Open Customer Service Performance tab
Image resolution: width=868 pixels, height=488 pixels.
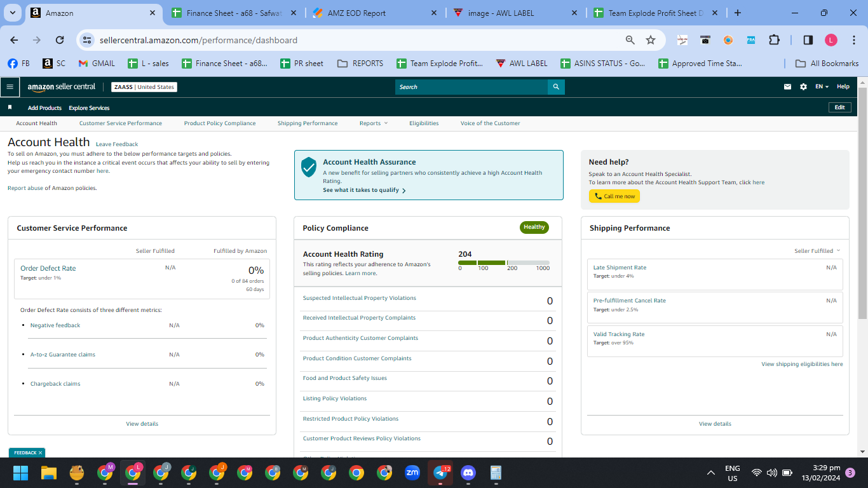121,123
